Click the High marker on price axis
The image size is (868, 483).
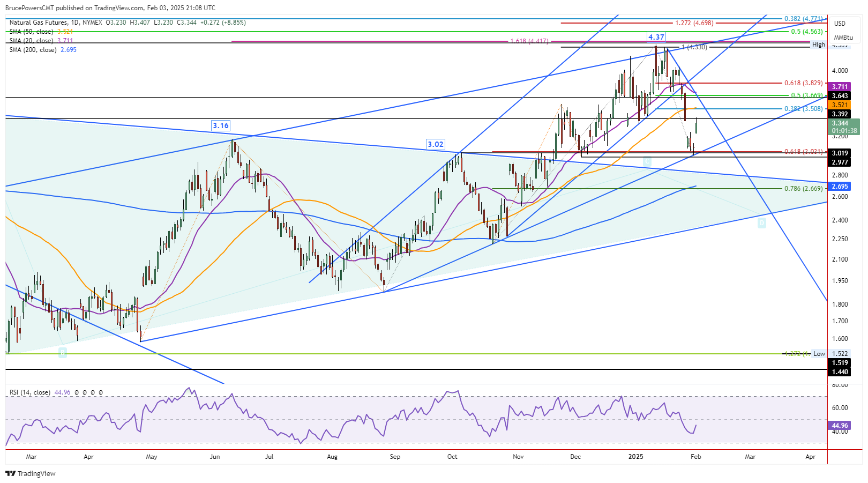tap(819, 44)
